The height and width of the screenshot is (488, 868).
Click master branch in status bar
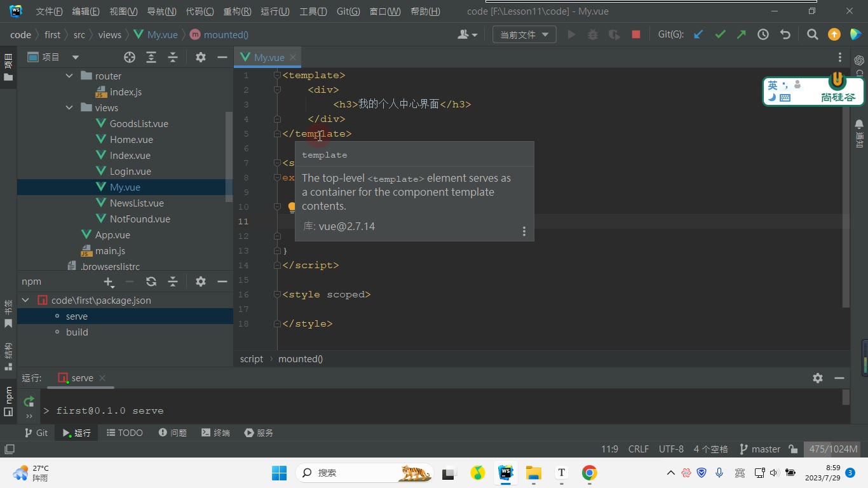(760, 449)
